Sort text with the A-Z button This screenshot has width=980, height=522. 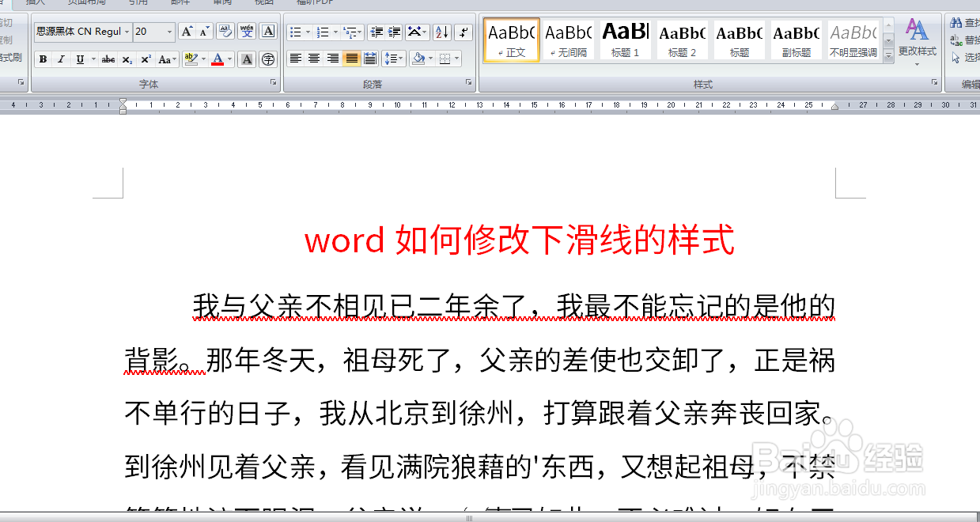(442, 32)
